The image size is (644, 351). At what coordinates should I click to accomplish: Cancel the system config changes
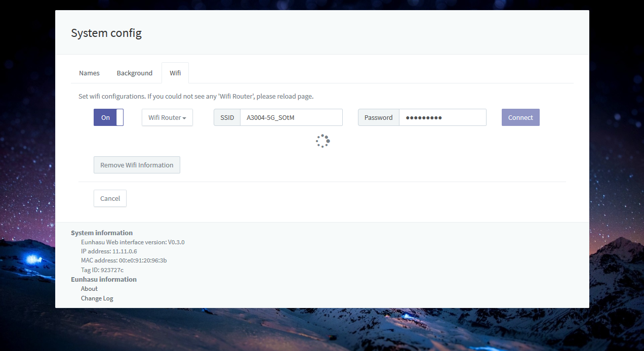click(110, 198)
